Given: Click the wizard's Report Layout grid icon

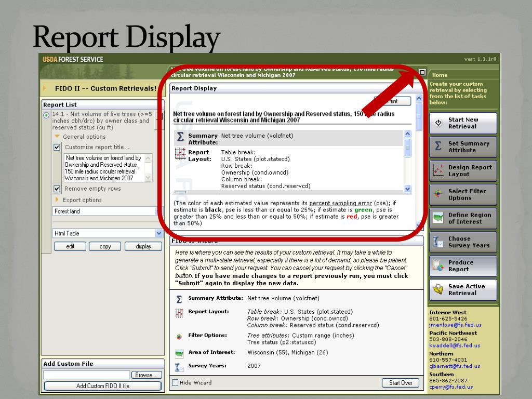Looking at the screenshot, I should click(x=179, y=313).
